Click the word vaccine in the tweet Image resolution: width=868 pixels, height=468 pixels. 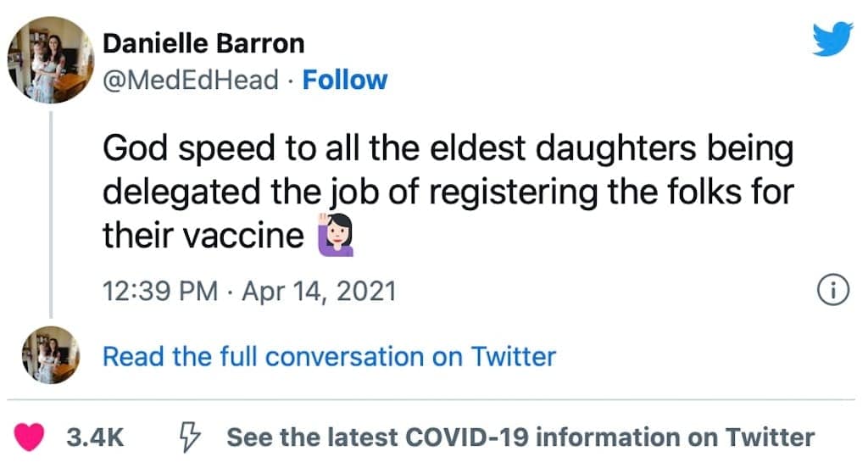point(243,237)
